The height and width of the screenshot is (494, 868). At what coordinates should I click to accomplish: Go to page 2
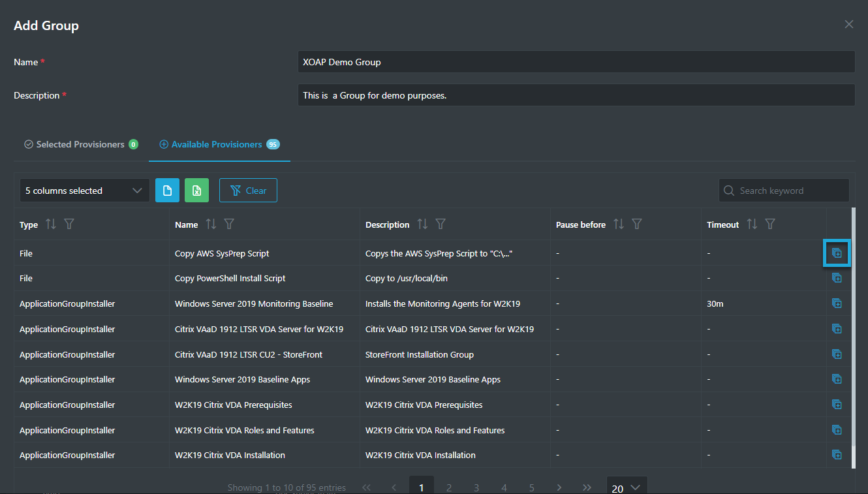449,487
